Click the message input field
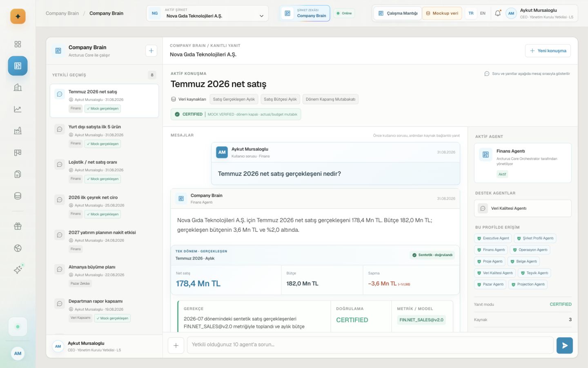588x368 pixels. click(370, 345)
